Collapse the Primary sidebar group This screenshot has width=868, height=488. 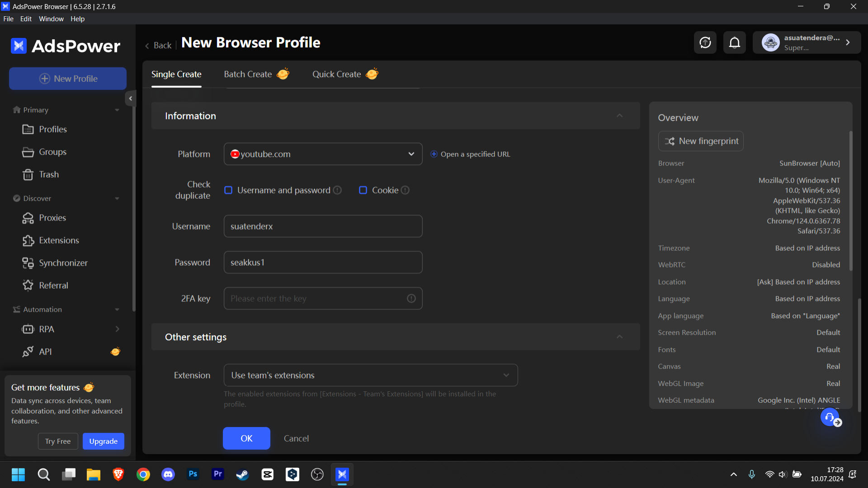(117, 110)
